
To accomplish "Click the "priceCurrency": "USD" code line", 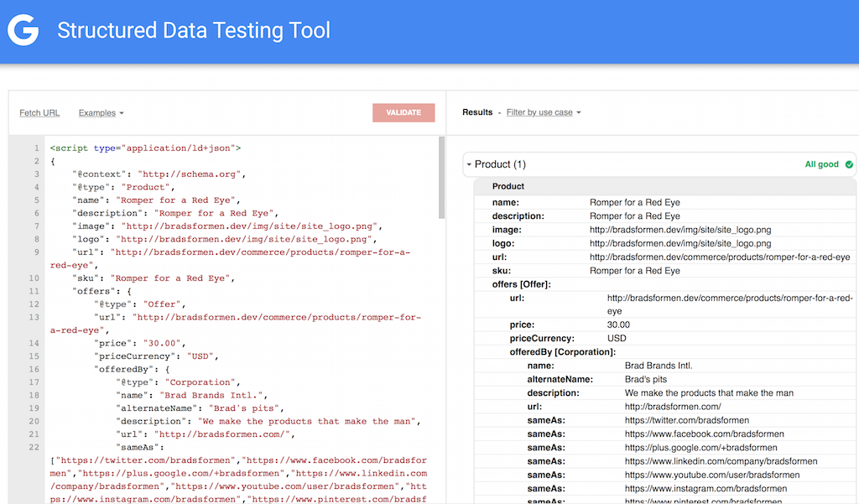I will click(x=156, y=356).
